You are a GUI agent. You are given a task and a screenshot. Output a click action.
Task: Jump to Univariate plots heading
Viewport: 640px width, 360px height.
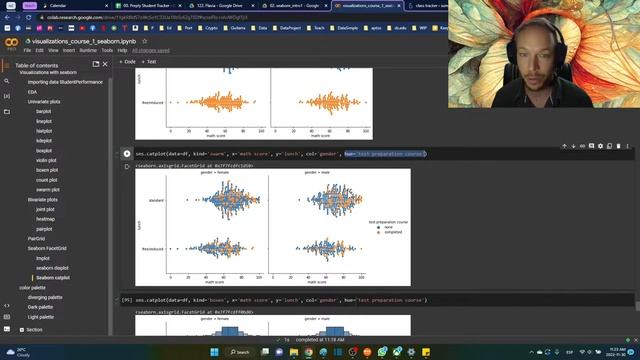pyautogui.click(x=44, y=102)
